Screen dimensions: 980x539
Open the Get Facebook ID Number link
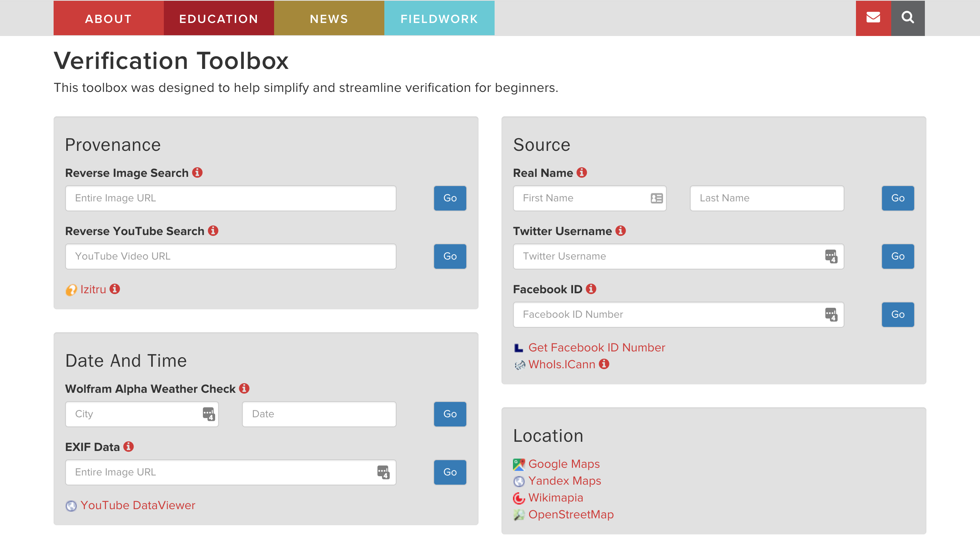click(x=596, y=347)
